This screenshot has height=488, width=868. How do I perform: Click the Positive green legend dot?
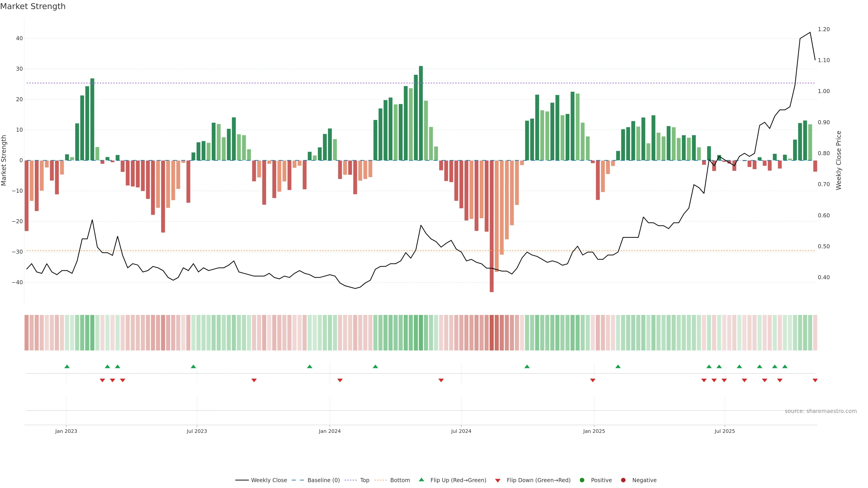[582, 480]
